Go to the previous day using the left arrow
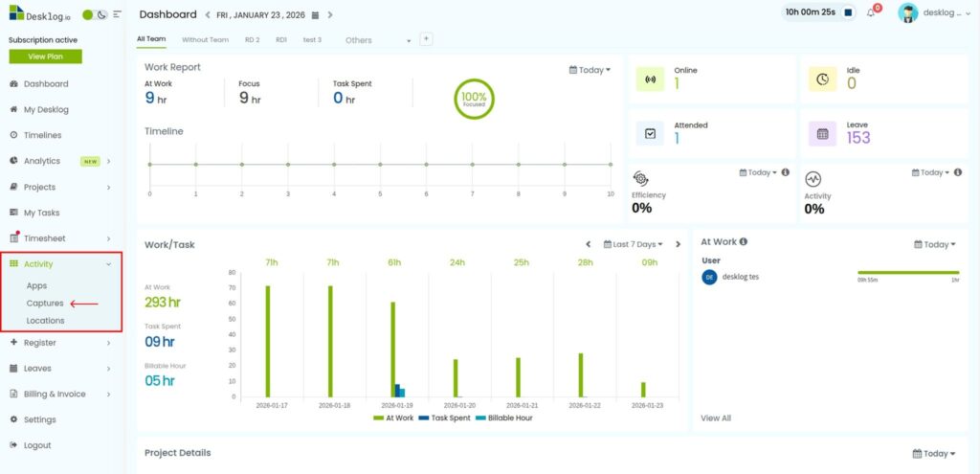This screenshot has height=474, width=980. tap(208, 15)
